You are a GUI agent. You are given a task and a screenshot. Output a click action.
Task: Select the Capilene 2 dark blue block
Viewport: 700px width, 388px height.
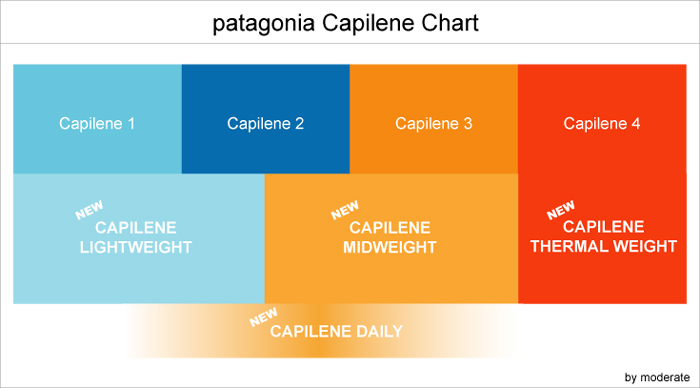266,119
